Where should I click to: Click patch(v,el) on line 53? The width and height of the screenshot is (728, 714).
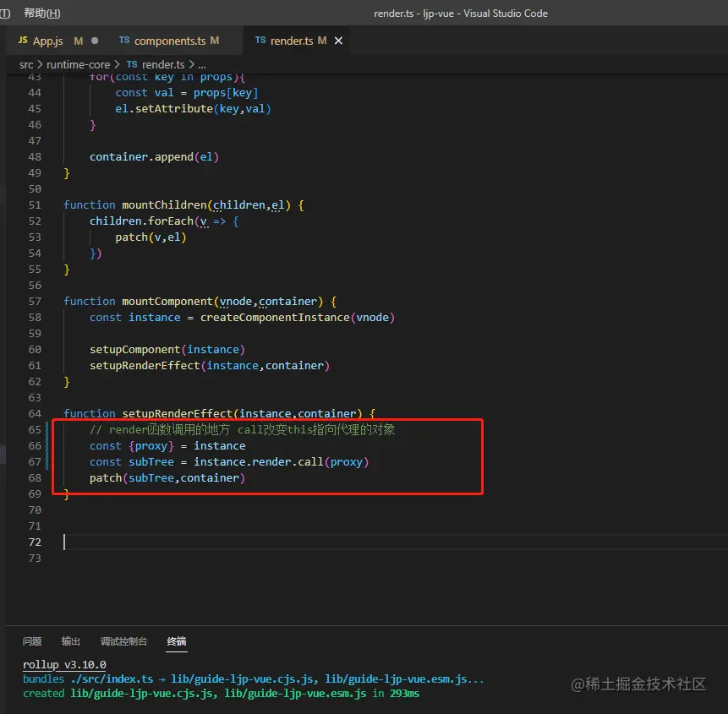(151, 237)
